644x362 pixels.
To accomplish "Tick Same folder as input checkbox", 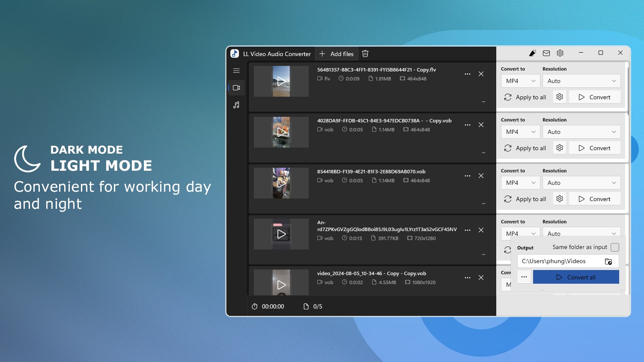I will (x=615, y=247).
